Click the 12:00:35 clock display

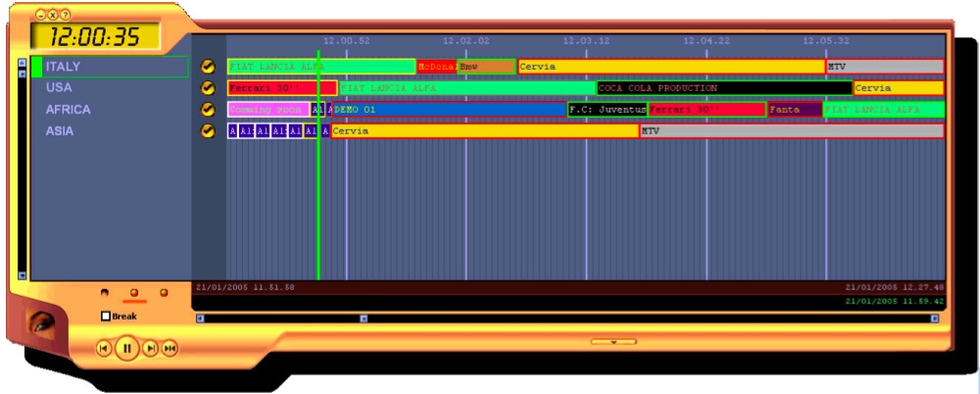click(x=96, y=37)
